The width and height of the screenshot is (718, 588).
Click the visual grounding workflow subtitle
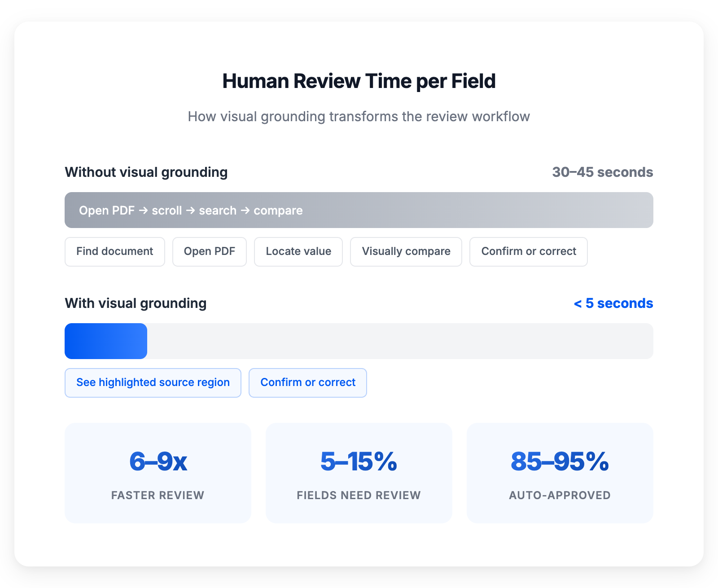pos(359,117)
